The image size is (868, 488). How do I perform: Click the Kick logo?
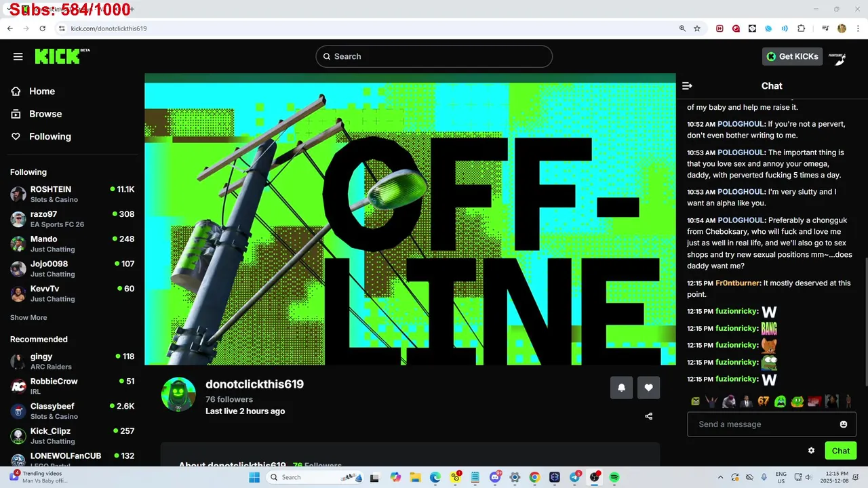[62, 56]
